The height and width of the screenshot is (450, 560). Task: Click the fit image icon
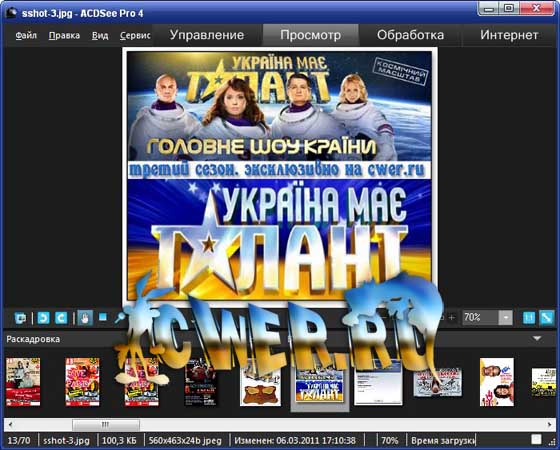point(546,318)
